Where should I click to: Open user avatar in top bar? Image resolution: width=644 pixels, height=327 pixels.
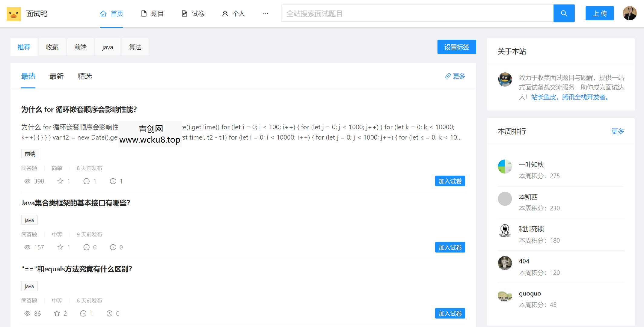[629, 13]
